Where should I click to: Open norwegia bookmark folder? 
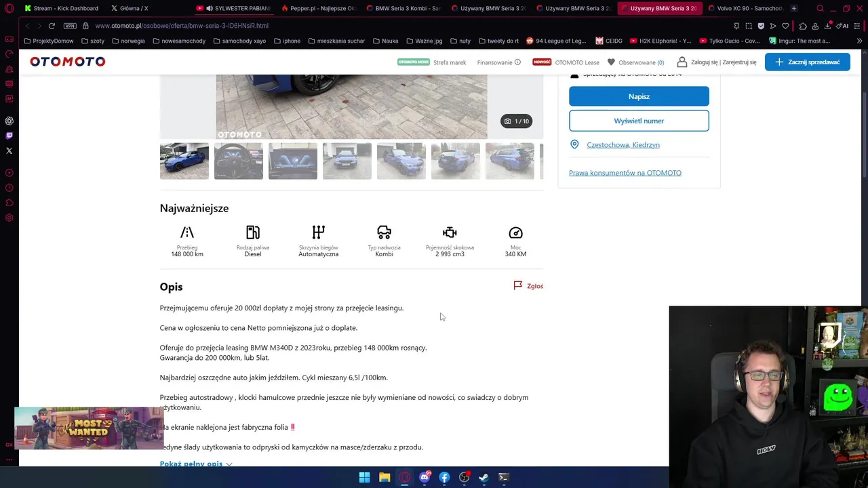point(128,41)
